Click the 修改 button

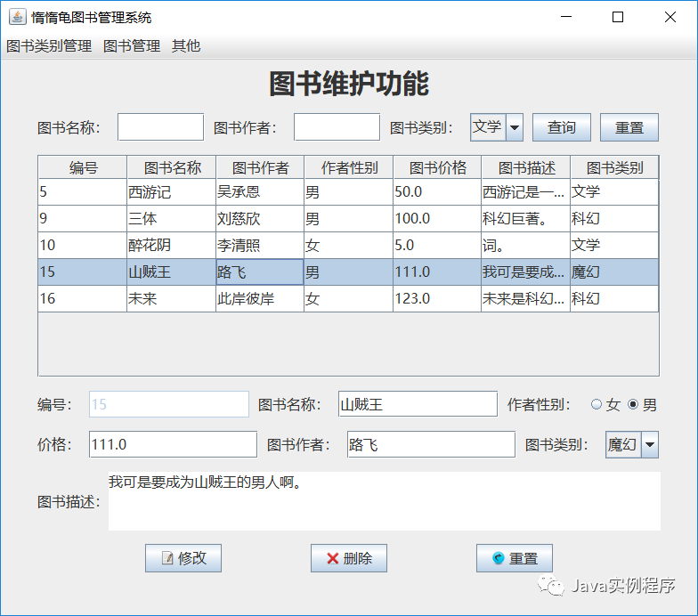point(183,558)
